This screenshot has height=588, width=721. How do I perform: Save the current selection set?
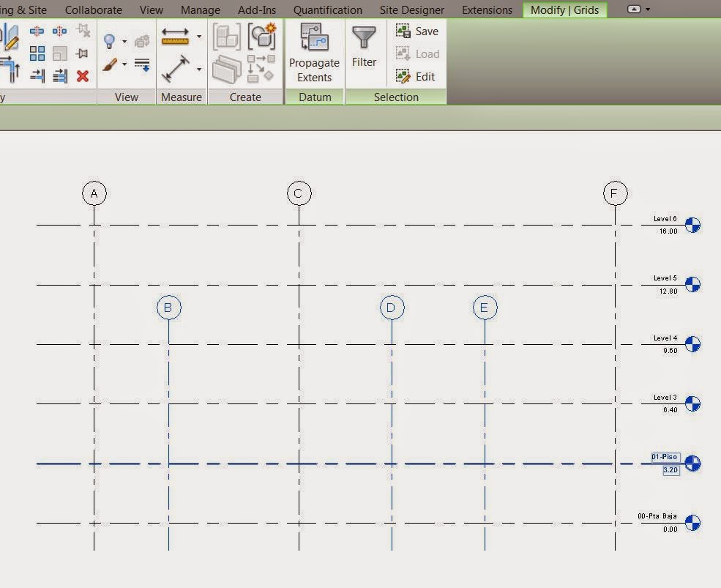[416, 31]
